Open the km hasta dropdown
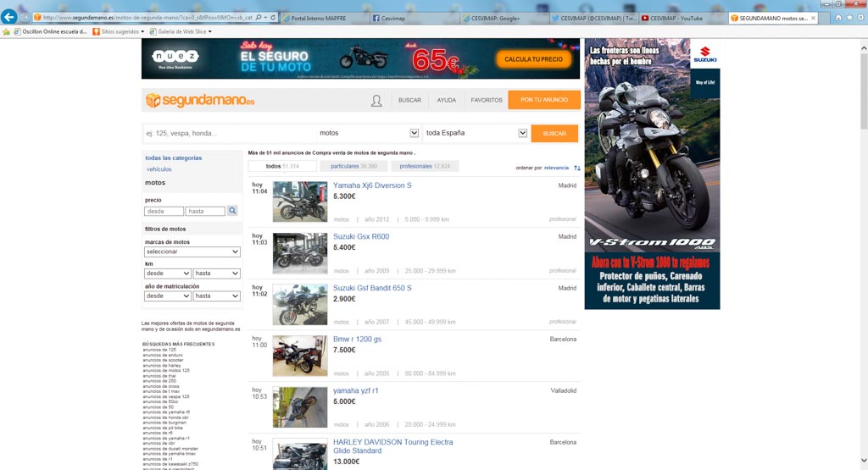Image resolution: width=868 pixels, height=470 pixels. point(216,274)
